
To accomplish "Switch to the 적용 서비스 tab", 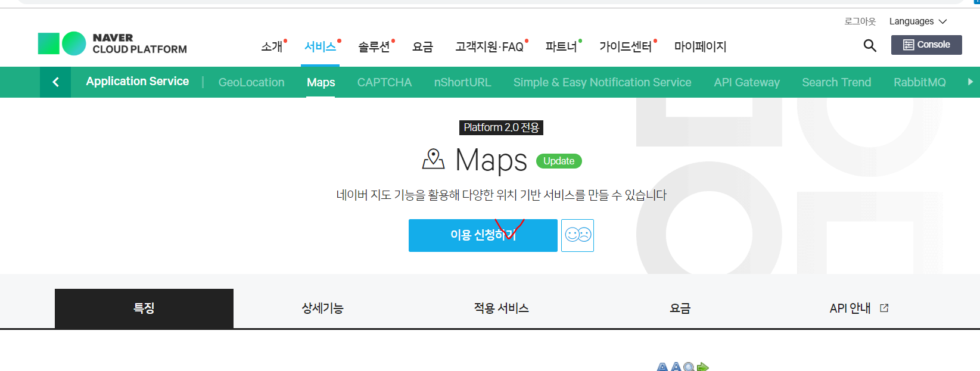I will click(x=502, y=308).
